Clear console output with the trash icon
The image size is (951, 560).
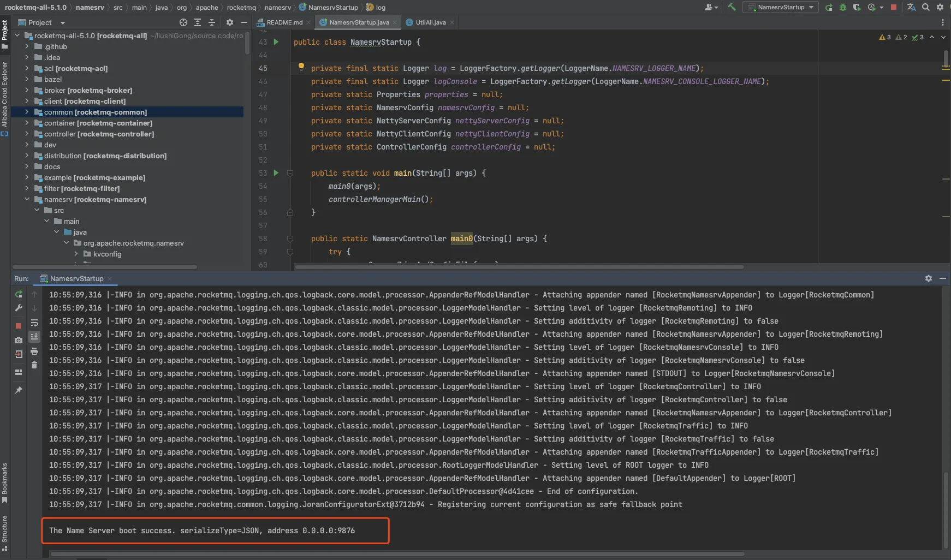[x=34, y=365]
